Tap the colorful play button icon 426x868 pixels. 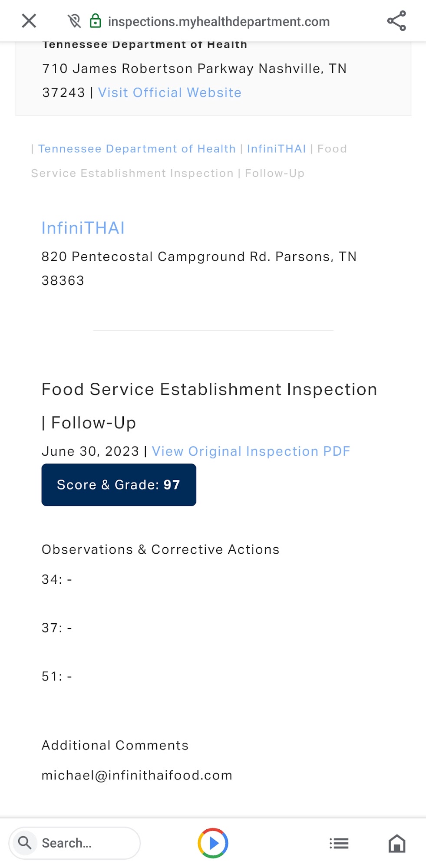point(213,843)
